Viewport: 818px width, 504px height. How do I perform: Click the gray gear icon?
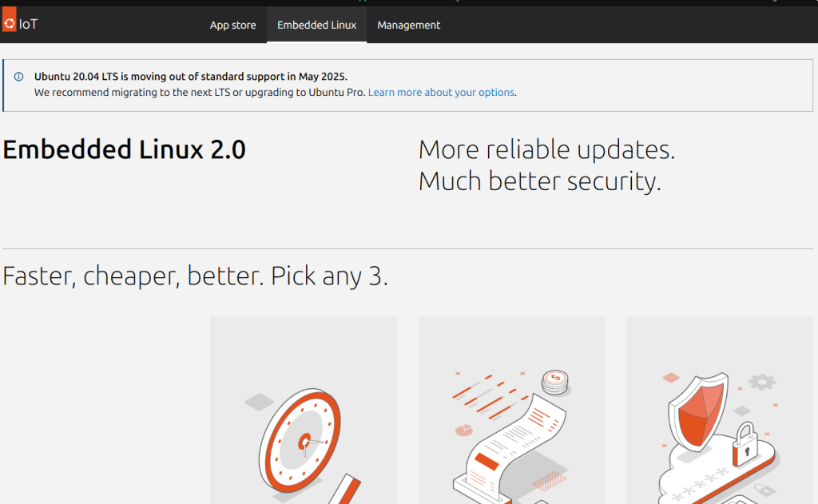point(762,382)
